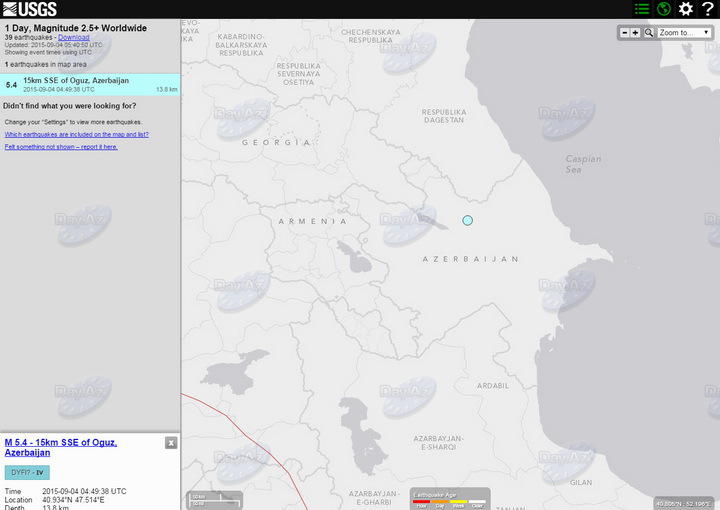
Task: Switch to the globe map view
Action: coord(663,9)
